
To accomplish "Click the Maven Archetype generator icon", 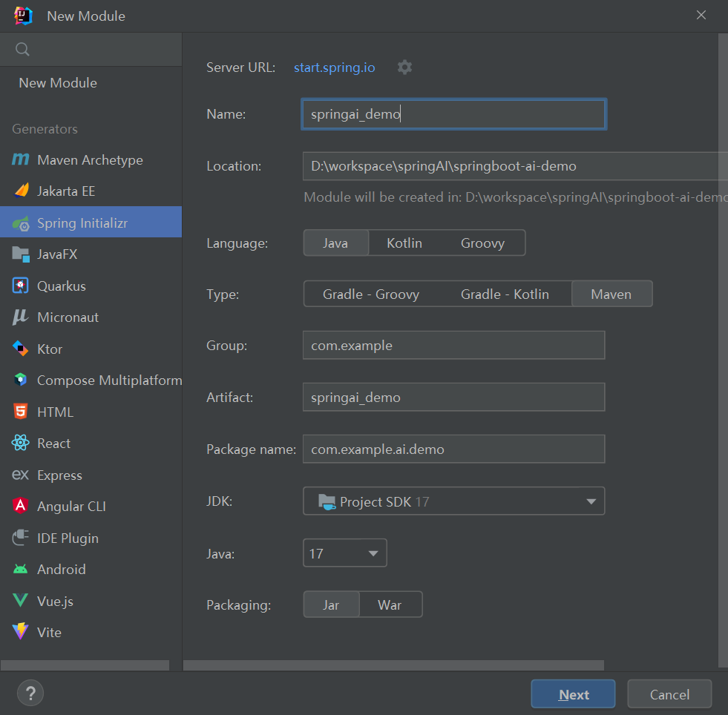I will [21, 160].
